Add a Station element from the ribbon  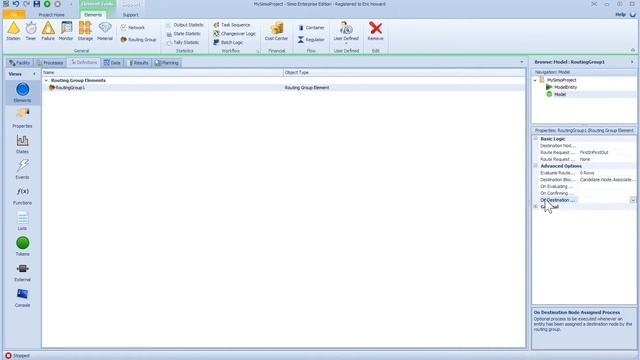click(13, 31)
